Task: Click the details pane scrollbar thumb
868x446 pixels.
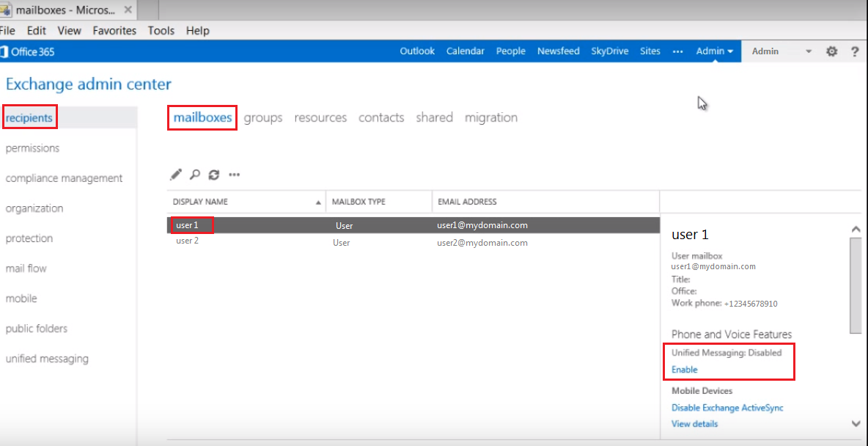Action: click(856, 285)
